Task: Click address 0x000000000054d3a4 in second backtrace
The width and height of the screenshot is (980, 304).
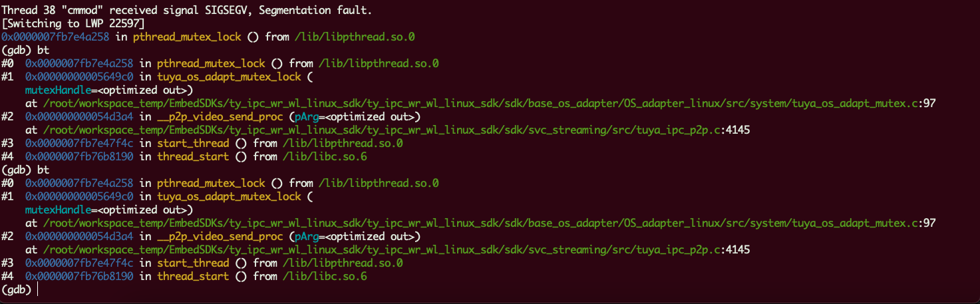Action: (x=80, y=237)
